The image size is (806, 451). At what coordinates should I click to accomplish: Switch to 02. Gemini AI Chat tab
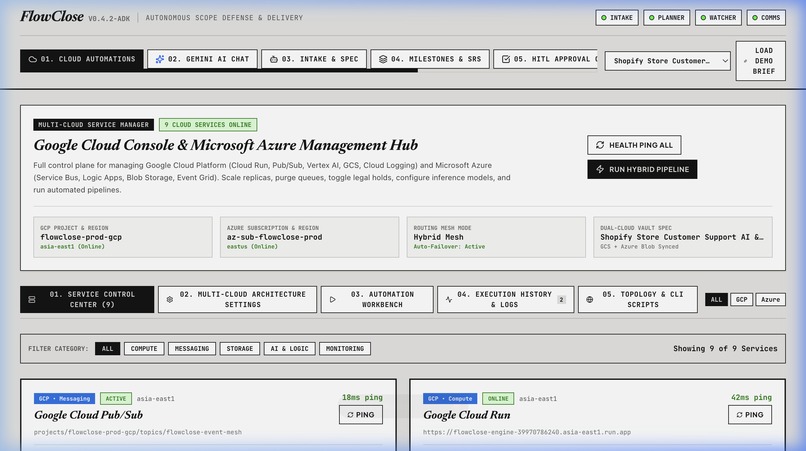[202, 59]
